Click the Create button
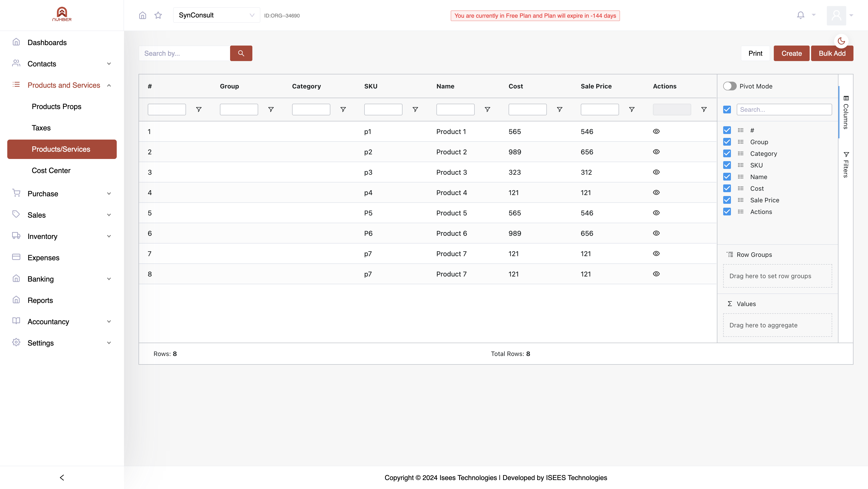 (791, 53)
